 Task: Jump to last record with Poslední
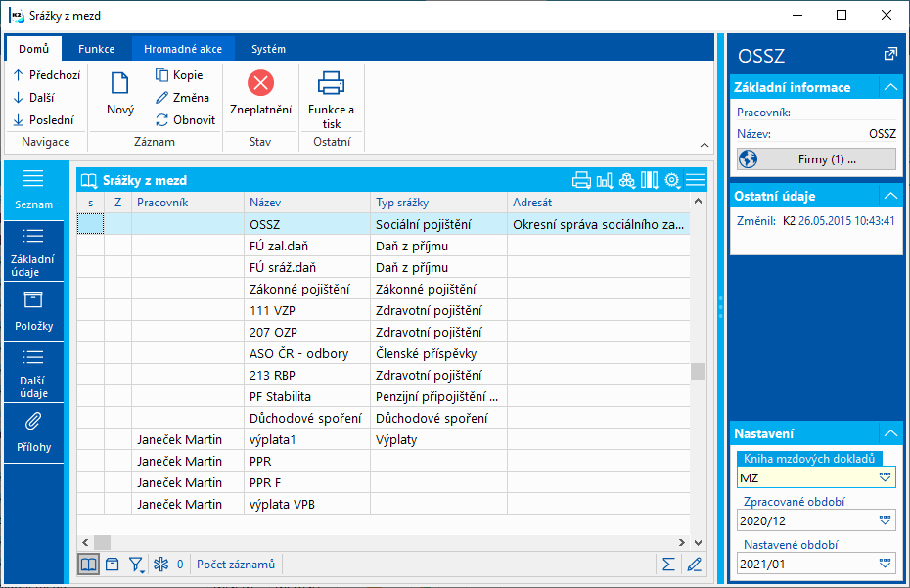pyautogui.click(x=43, y=120)
